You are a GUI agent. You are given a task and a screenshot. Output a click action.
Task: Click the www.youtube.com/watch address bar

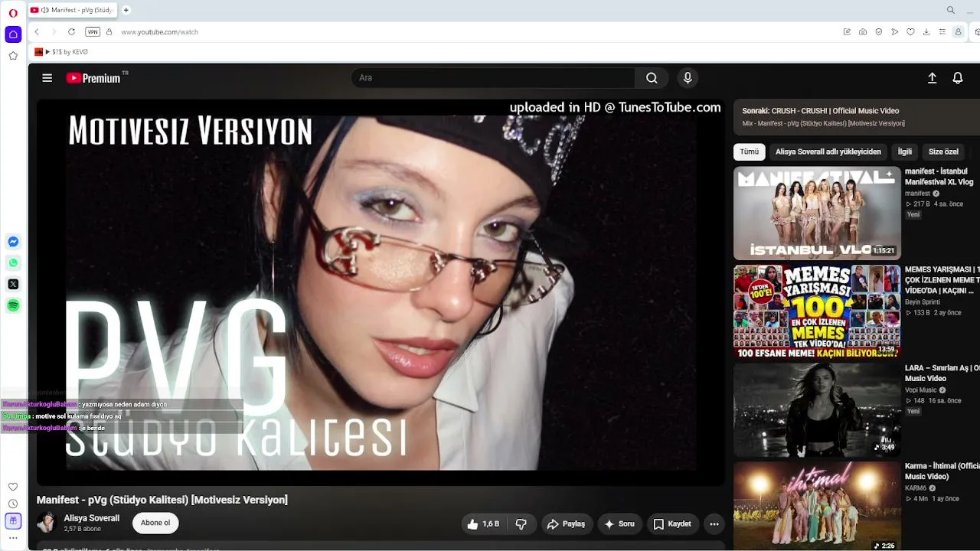pos(160,32)
